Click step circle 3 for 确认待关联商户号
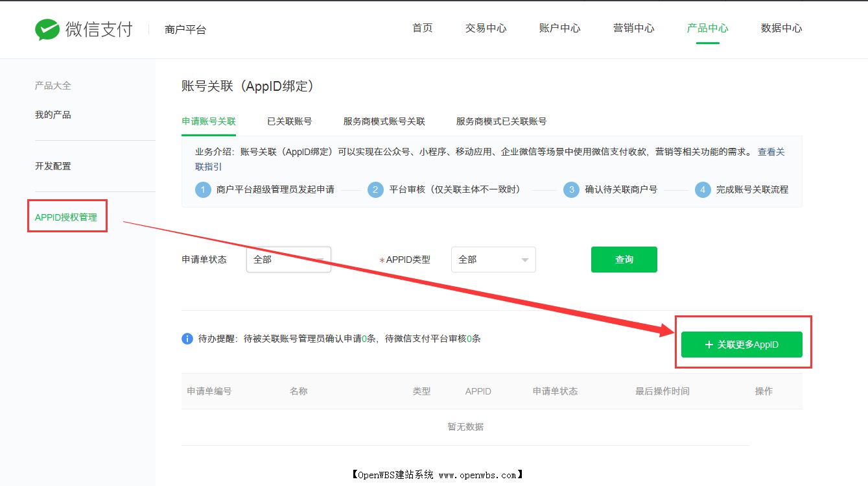Screen dimensions: 868x486 [x=571, y=189]
